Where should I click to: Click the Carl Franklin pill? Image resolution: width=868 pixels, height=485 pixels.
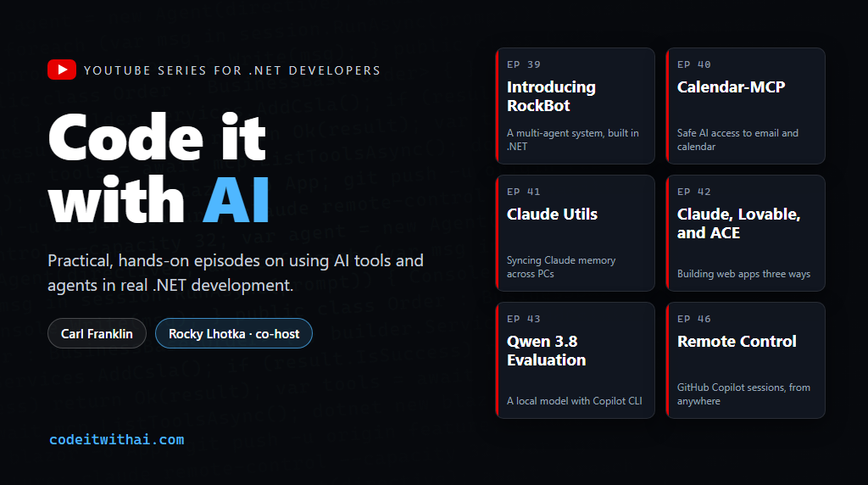point(97,334)
